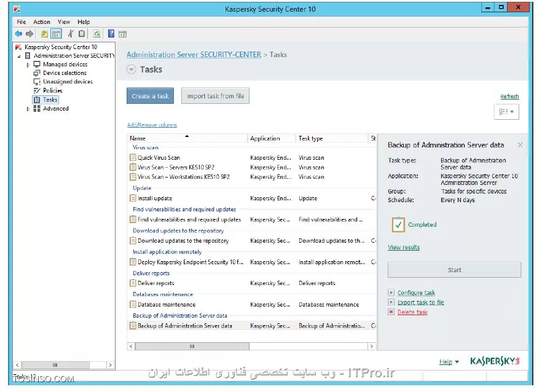Screen dimensions: 542x392
Task: Click the task list scroll left arrow
Action: pos(131,346)
